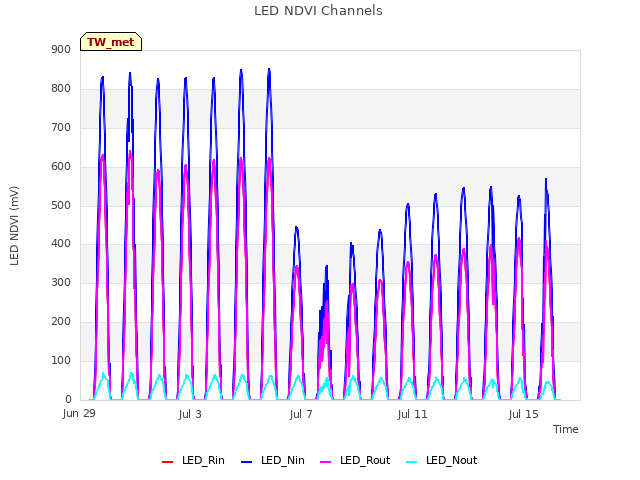The image size is (640, 480).
Task: Click the 900 y-axis tick label
Action: pyautogui.click(x=61, y=50)
